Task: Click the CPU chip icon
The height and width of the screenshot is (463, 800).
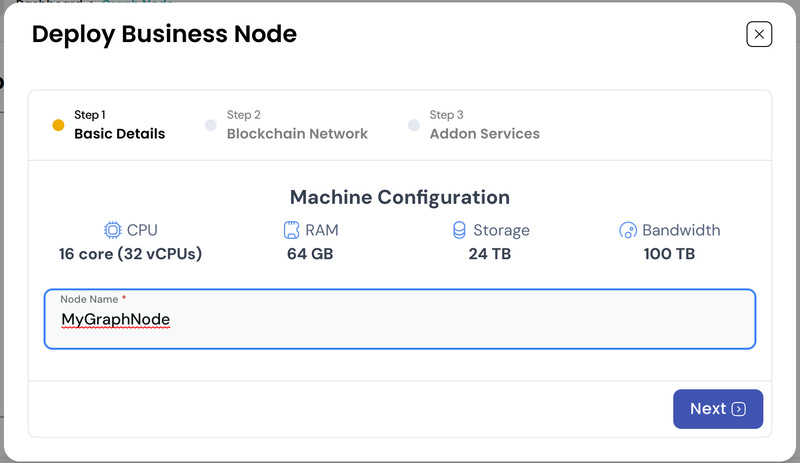Action: click(112, 230)
